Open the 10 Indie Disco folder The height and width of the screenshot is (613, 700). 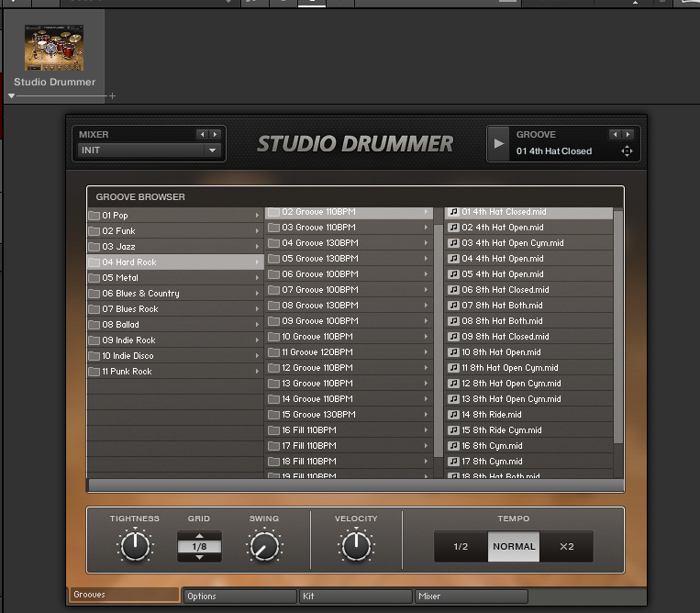pyautogui.click(x=175, y=356)
